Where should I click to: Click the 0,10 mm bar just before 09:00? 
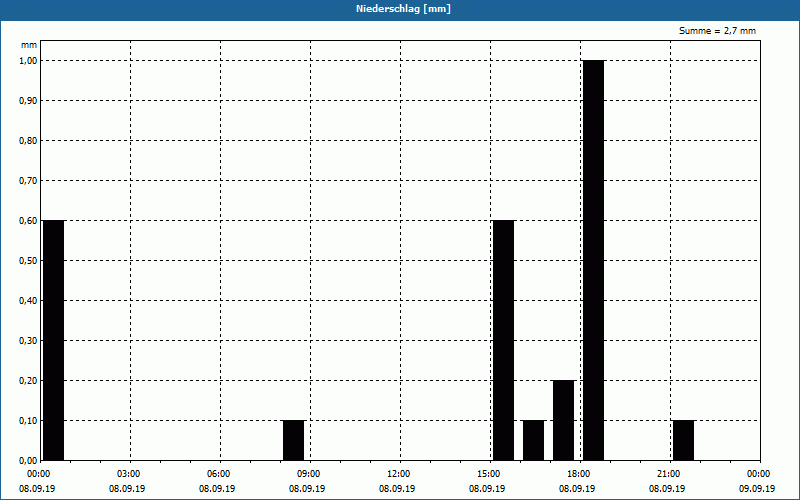(x=294, y=440)
